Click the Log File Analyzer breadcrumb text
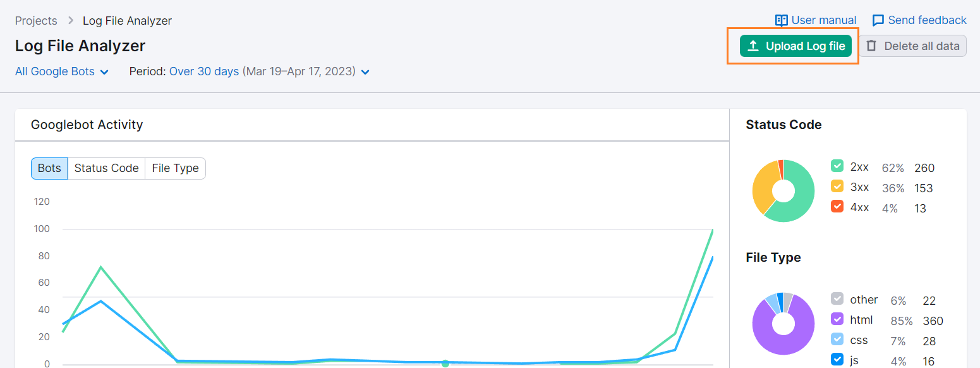The width and height of the screenshot is (980, 368). [127, 21]
